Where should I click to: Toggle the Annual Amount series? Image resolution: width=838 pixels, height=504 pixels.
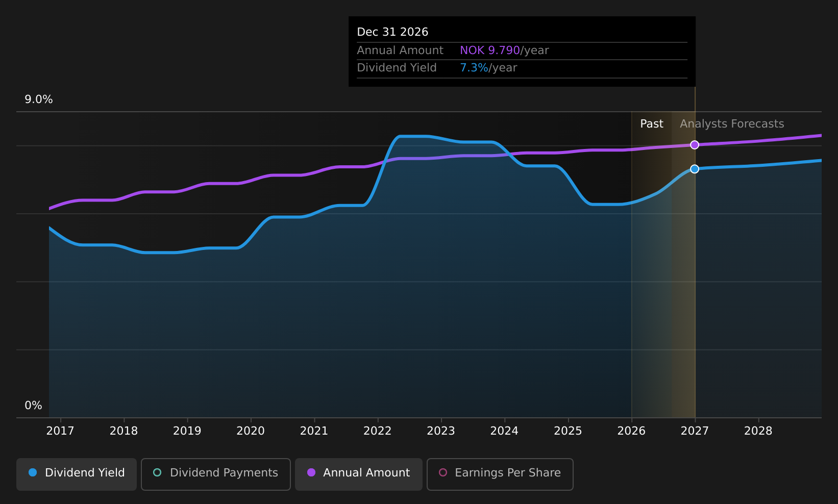pyautogui.click(x=359, y=474)
